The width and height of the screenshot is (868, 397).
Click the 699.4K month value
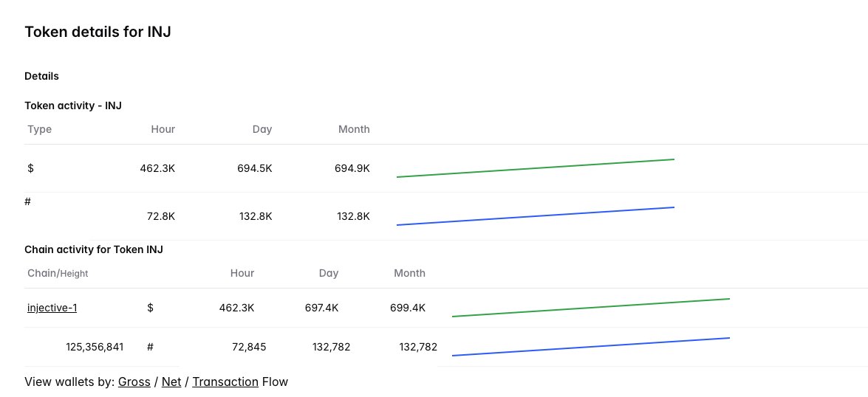[x=408, y=308]
